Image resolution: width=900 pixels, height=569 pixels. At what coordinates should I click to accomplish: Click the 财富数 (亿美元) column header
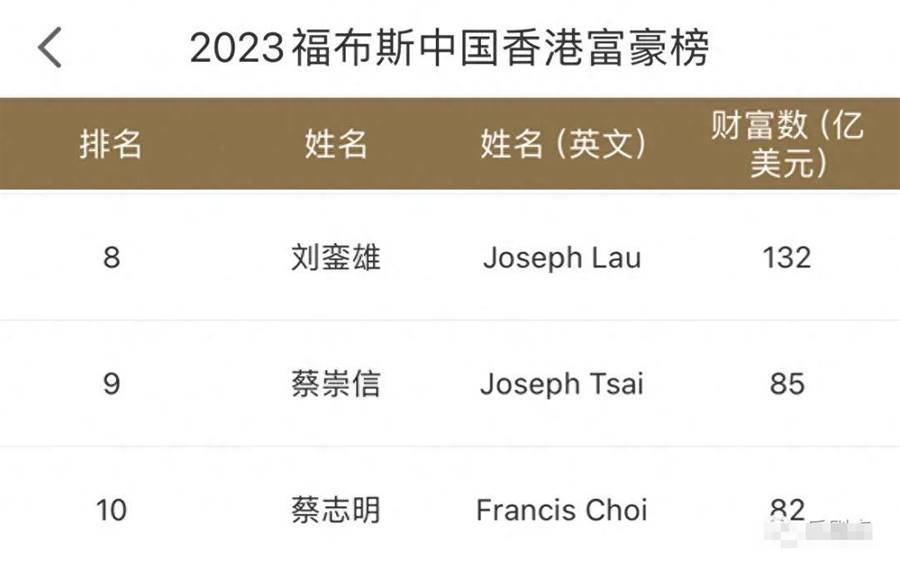tap(787, 144)
